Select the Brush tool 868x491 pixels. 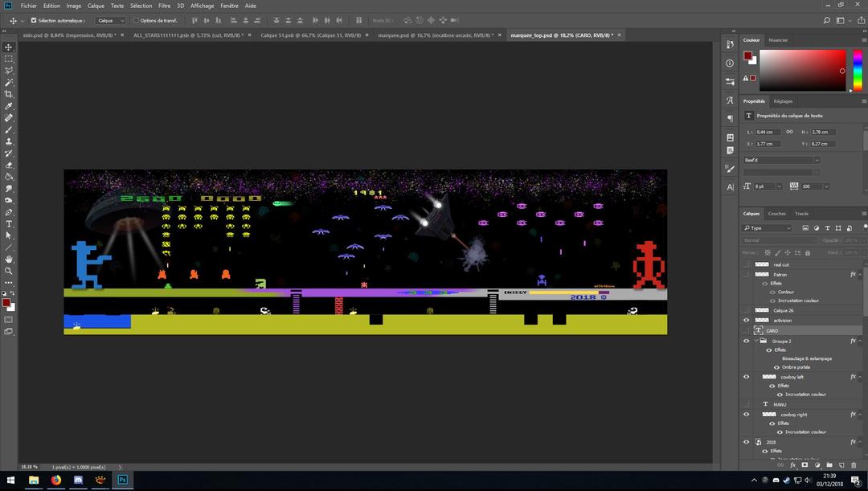(8, 129)
